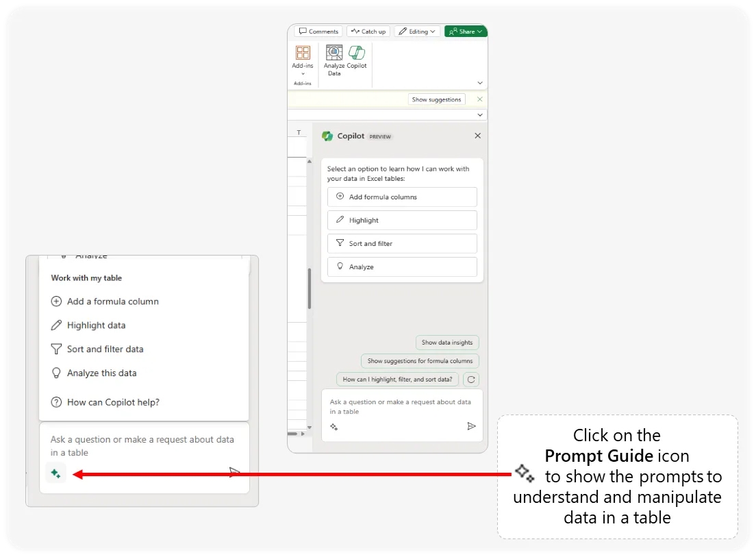Image resolution: width=756 pixels, height=557 pixels.
Task: Click the refresh suggestions icon
Action: [471, 380]
